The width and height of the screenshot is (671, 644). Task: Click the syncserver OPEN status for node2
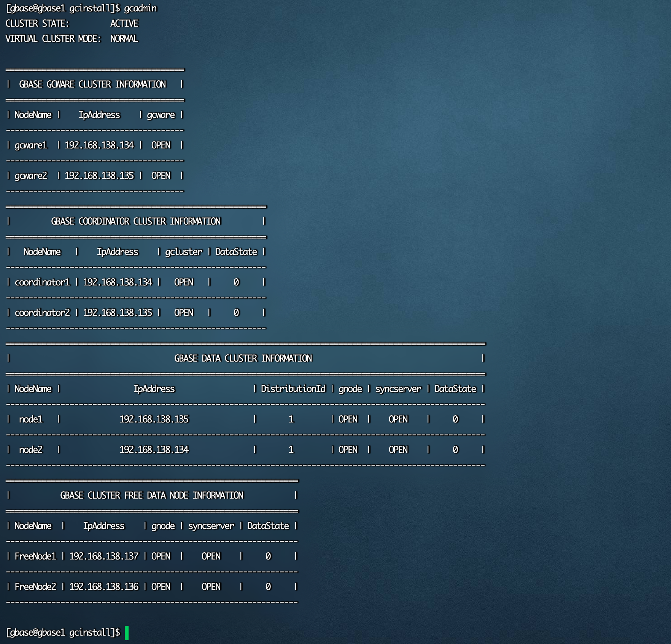tap(398, 450)
